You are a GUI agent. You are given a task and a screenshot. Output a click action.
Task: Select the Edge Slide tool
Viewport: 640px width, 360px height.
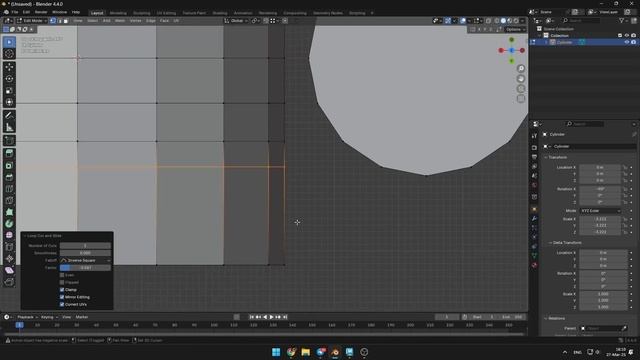tap(9, 247)
